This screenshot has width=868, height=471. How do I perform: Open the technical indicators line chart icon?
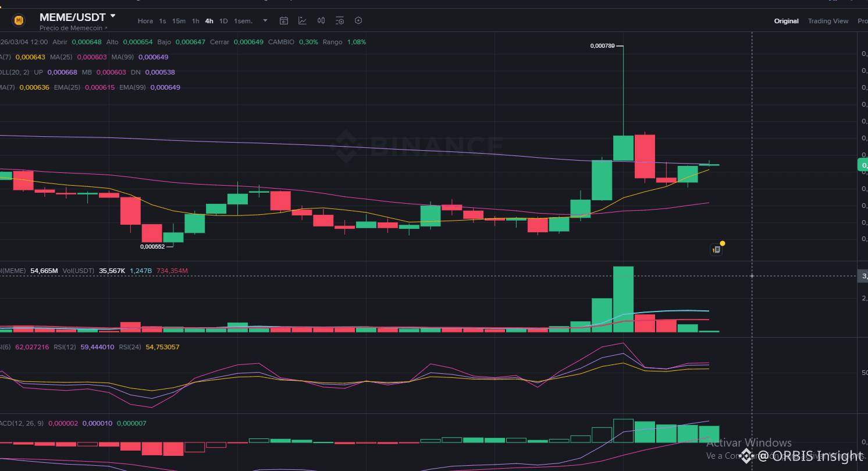click(x=303, y=20)
